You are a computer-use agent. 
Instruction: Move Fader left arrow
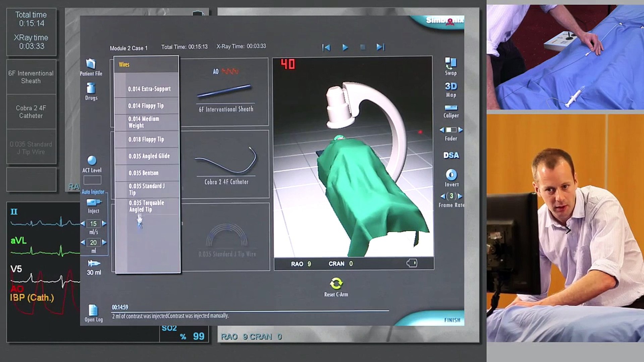point(442,130)
